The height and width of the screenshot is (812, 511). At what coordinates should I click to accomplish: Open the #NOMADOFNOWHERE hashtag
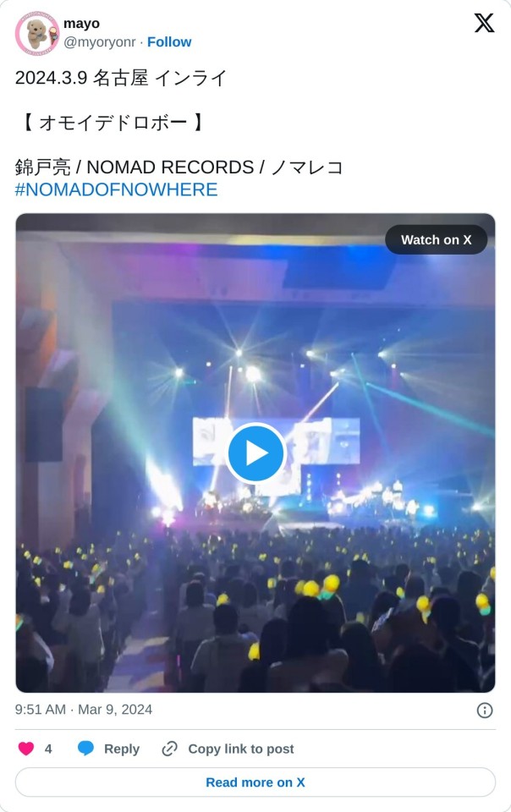point(117,189)
